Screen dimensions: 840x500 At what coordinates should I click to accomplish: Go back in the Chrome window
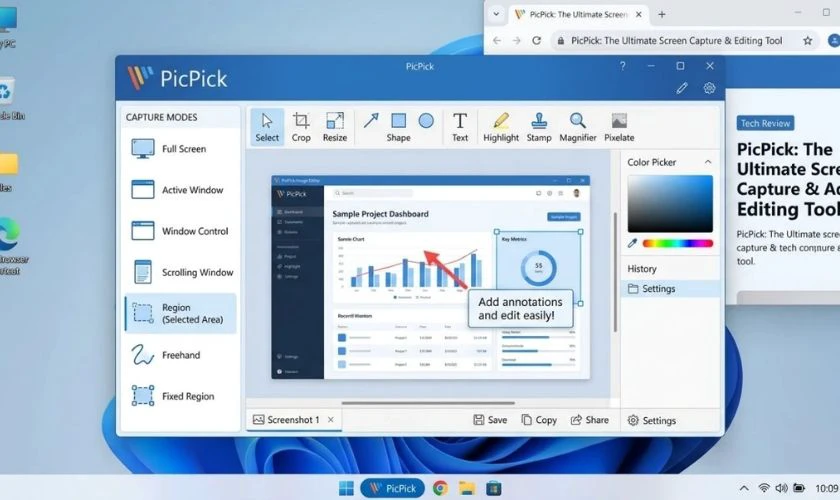point(497,41)
